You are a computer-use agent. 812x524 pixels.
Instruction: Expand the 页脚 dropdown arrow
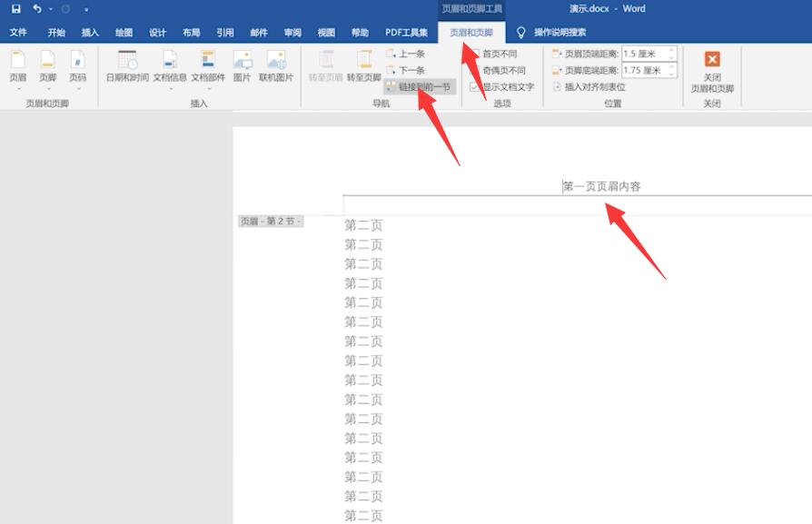click(48, 89)
